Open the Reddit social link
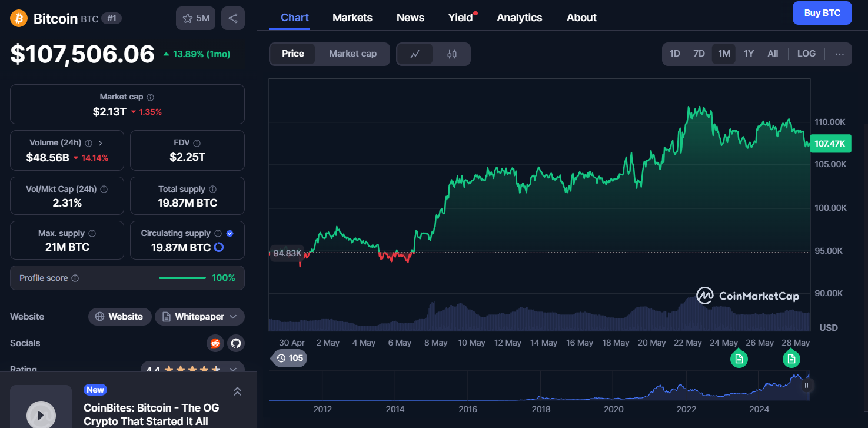Viewport: 868px width, 428px height. pos(215,343)
